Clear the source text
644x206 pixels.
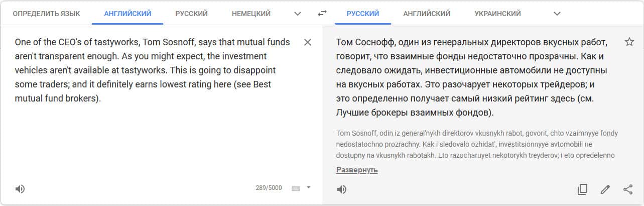[308, 43]
